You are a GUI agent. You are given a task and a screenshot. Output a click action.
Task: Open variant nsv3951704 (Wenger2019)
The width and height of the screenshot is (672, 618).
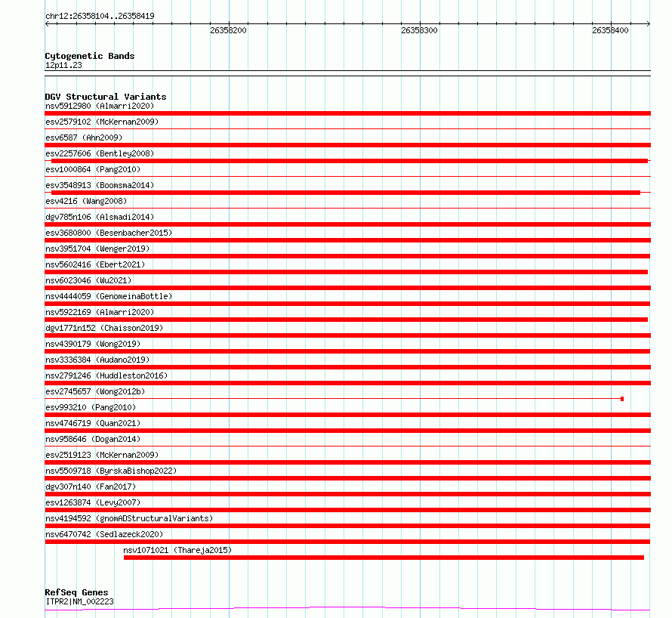(97, 249)
